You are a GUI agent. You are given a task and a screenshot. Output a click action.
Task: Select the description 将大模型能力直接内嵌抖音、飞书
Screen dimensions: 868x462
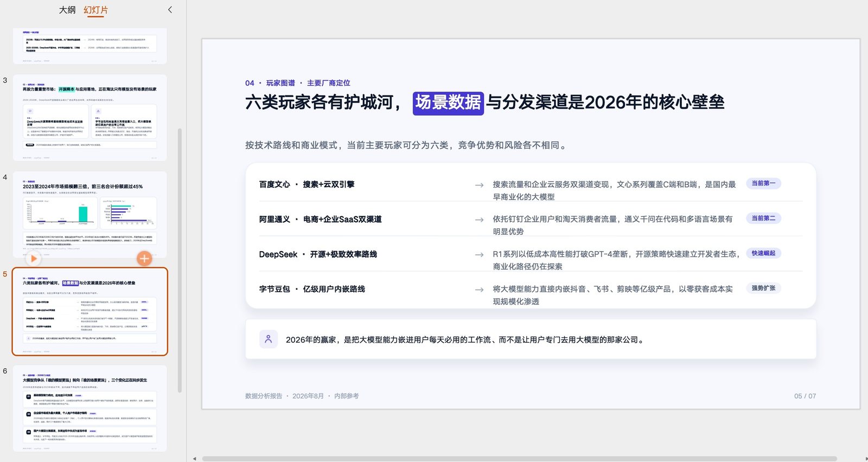[x=612, y=295]
